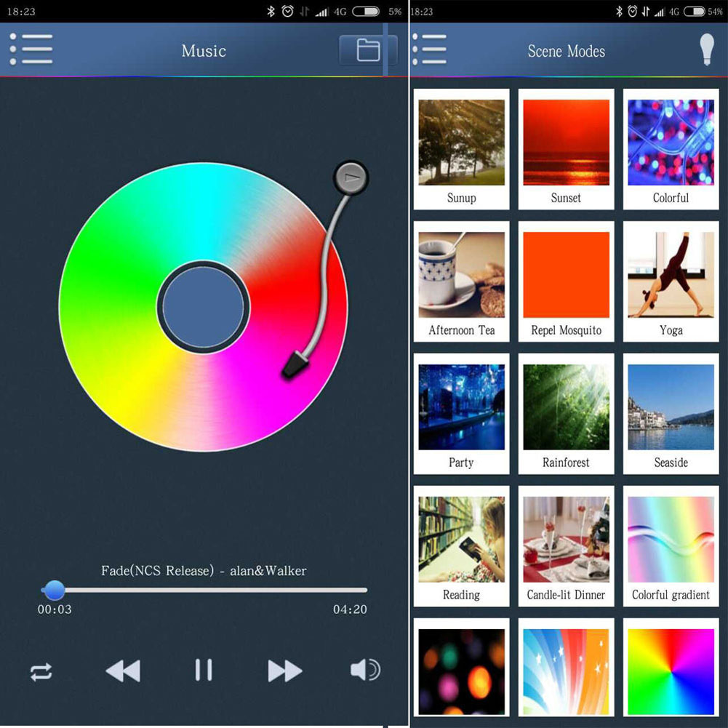Skip back with the rewind button
The image size is (728, 728).
[x=123, y=671]
